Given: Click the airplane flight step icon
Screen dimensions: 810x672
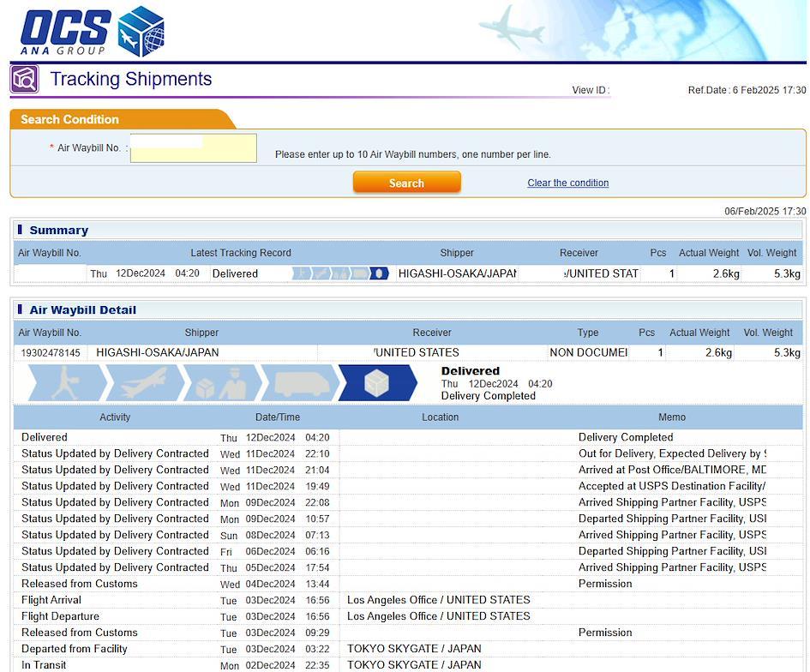Looking at the screenshot, I should [x=144, y=383].
